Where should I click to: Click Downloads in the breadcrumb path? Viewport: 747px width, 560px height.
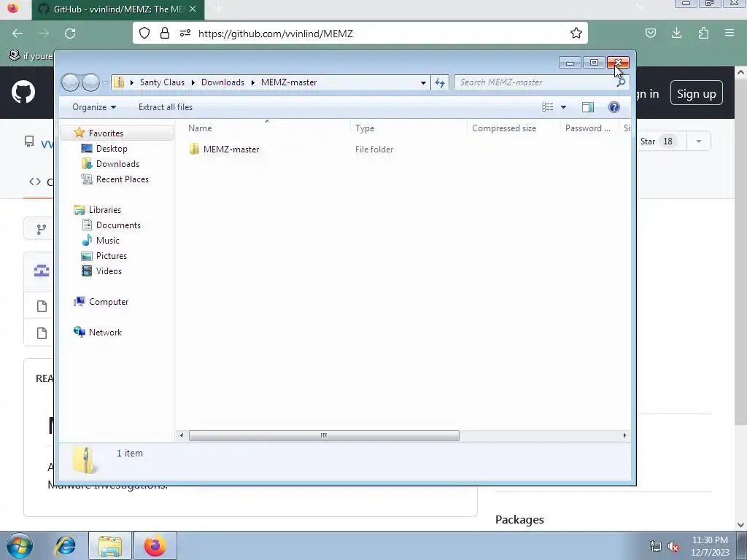[x=222, y=82]
